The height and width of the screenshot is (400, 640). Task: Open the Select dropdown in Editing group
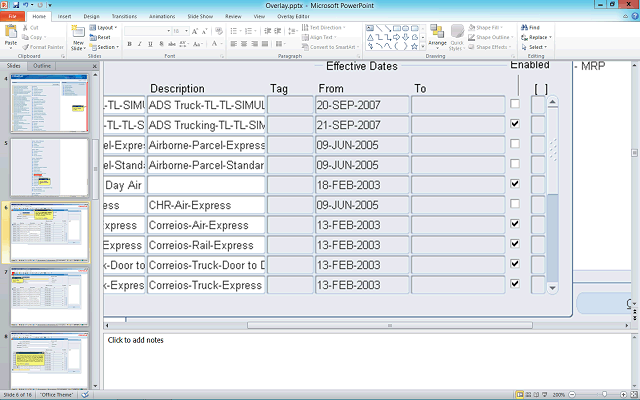click(x=535, y=47)
